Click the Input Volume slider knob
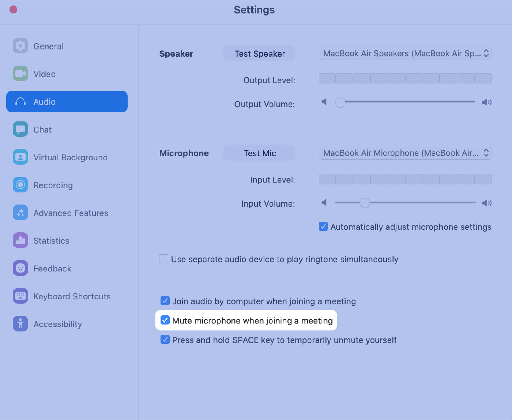The width and height of the screenshot is (512, 420). 365,203
